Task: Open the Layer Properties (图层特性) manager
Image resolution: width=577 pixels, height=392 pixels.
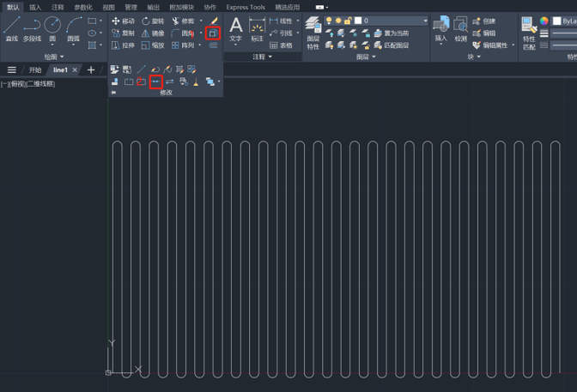Action: pyautogui.click(x=313, y=33)
